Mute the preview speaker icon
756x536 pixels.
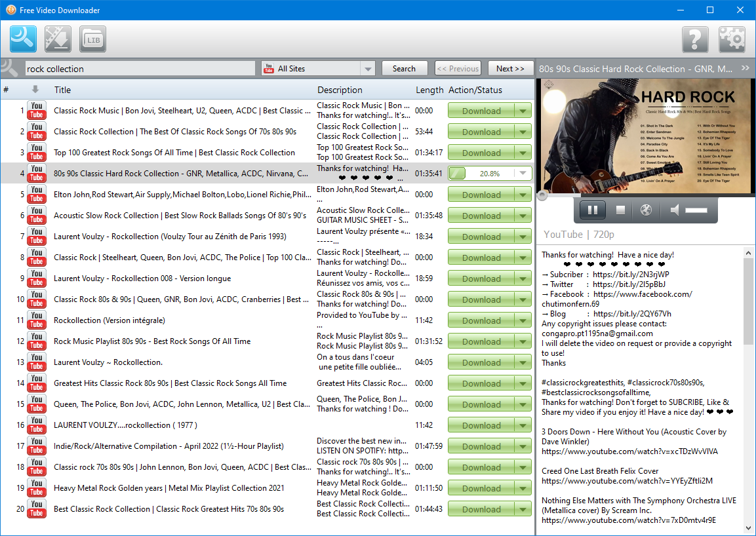(x=675, y=210)
